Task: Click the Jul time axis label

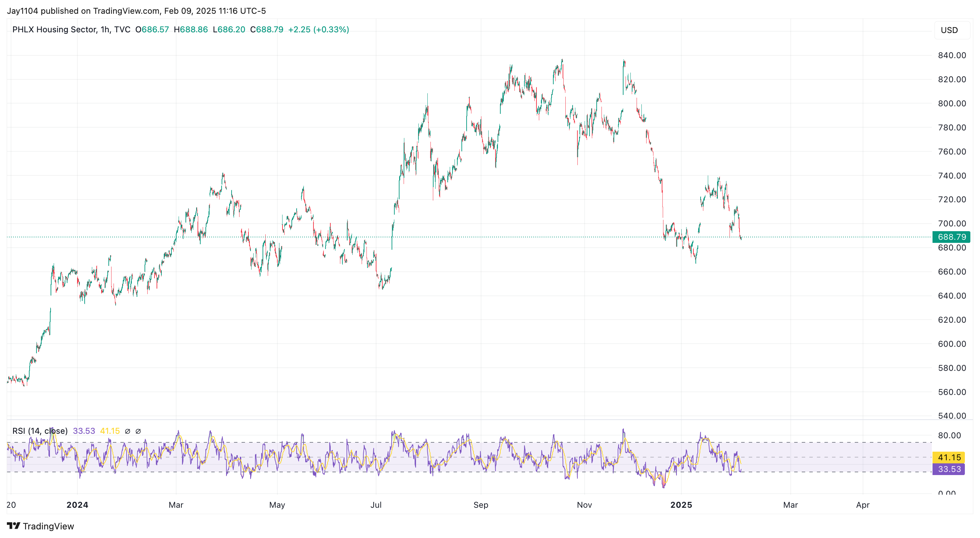Action: (x=376, y=505)
